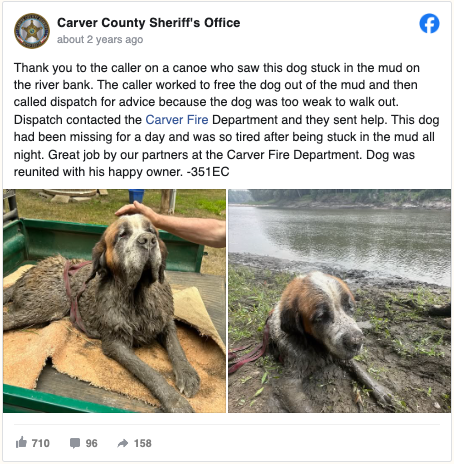
Task: Open the 'about 2 years ago' timestamp
Action: (100, 39)
